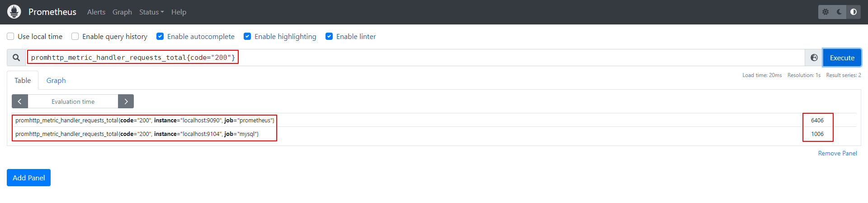Click the Remove Panel link
The height and width of the screenshot is (203, 868).
point(837,153)
